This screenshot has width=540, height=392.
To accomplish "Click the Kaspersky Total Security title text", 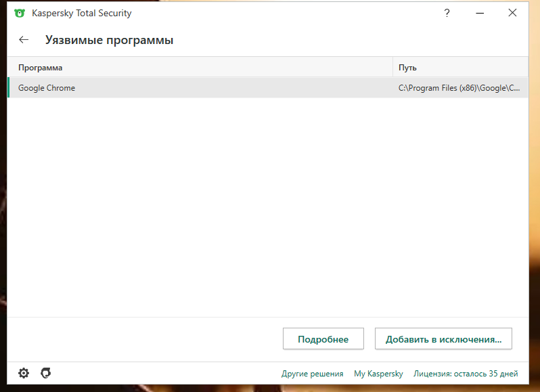I will (x=82, y=13).
